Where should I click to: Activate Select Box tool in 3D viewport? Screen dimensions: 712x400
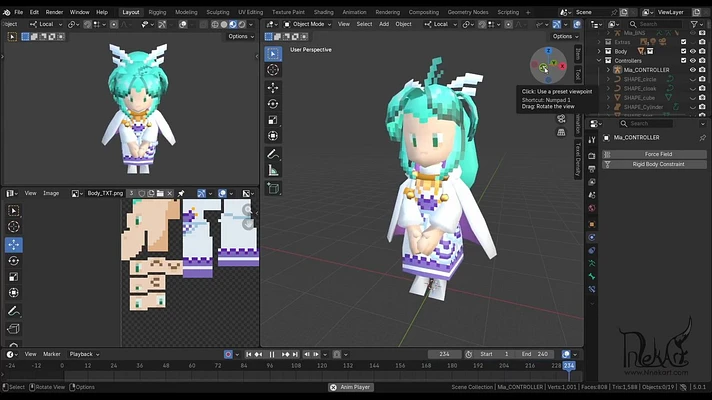coord(273,54)
